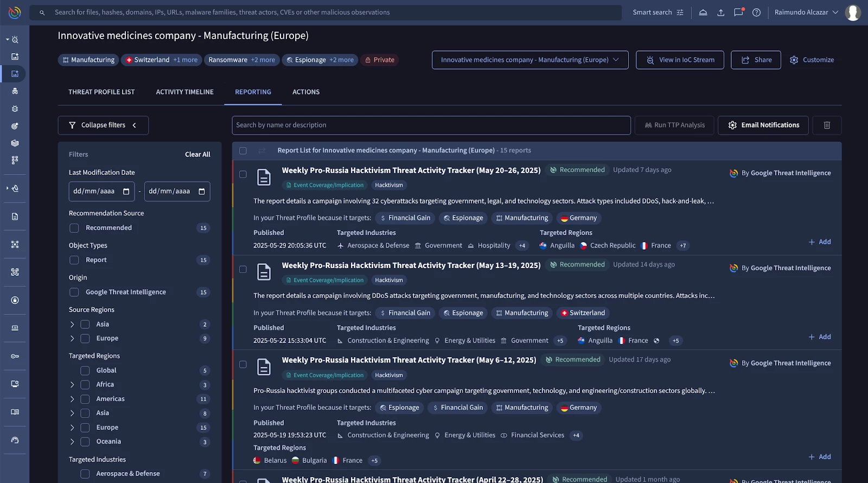Image resolution: width=868 pixels, height=483 pixels.
Task: Expand the Switzerland +1 more tag
Action: tap(161, 60)
